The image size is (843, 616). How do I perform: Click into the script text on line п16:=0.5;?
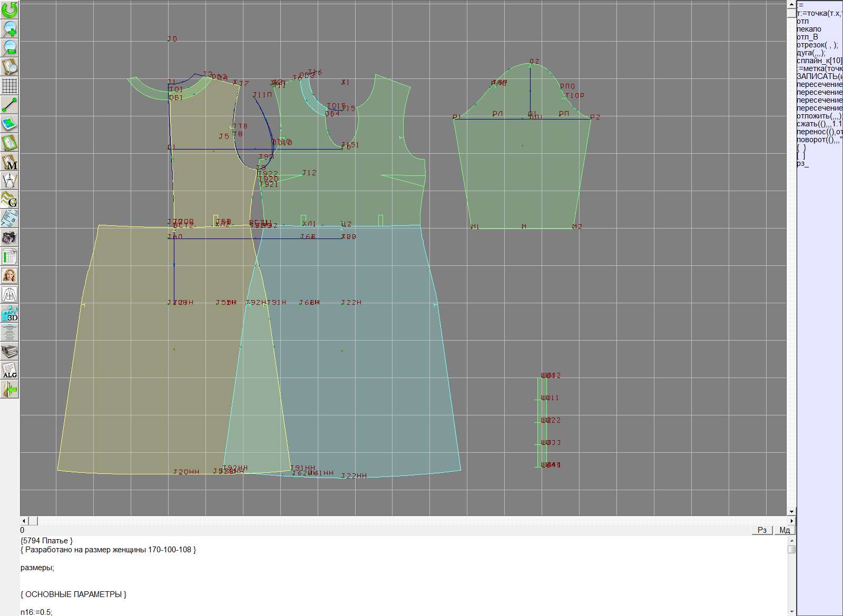(37, 612)
